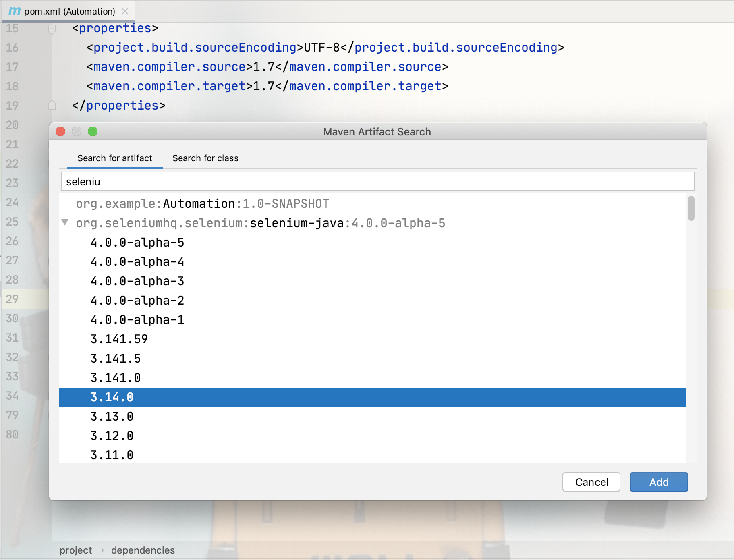This screenshot has width=734, height=560.
Task: Choose version 4.0.0-alpha-5 from the list
Action: 137,243
